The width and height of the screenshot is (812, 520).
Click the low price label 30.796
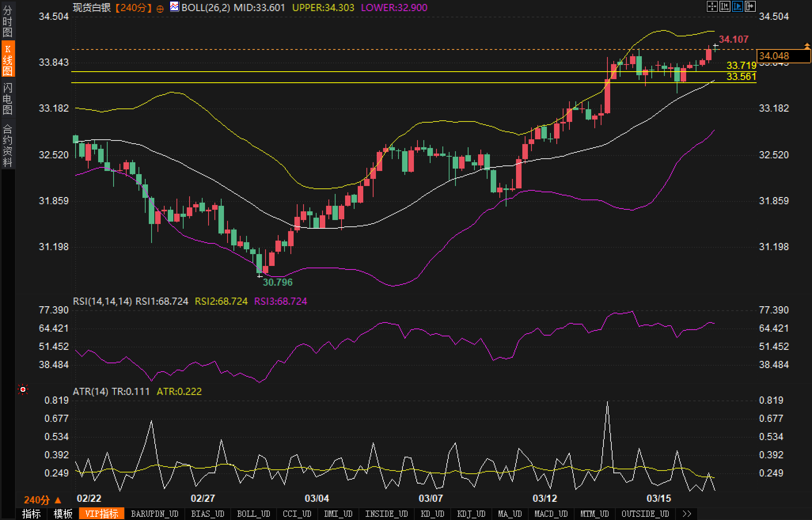[x=278, y=282]
